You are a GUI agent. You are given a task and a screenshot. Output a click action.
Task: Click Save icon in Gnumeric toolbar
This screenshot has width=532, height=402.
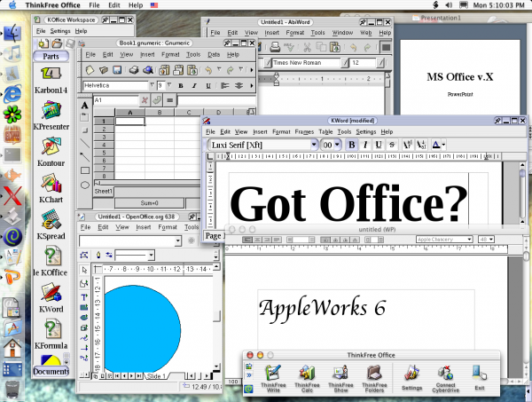pos(117,70)
